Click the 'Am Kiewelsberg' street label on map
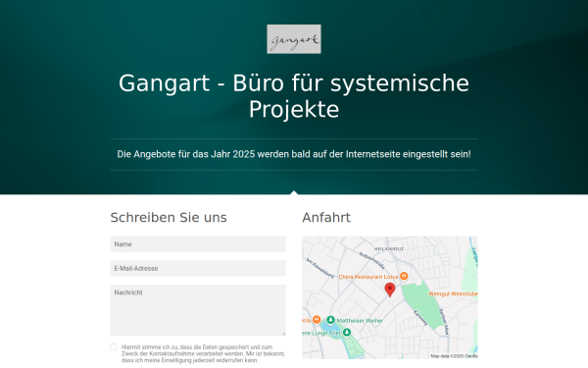Screen dimensions: 588x368 tap(319, 268)
